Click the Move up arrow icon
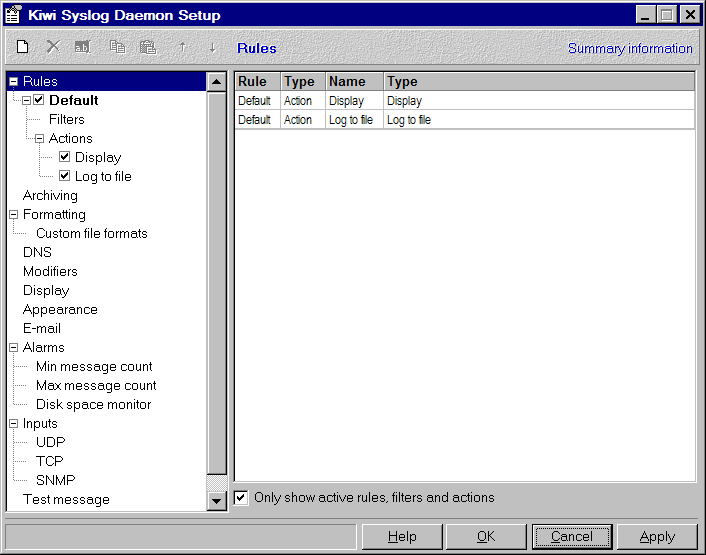This screenshot has width=706, height=555. click(x=182, y=47)
